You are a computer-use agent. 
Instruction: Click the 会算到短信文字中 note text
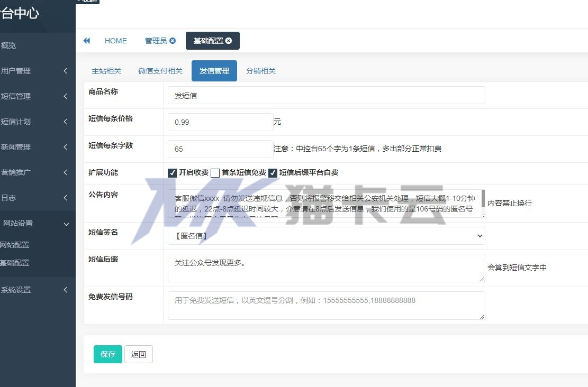(517, 268)
